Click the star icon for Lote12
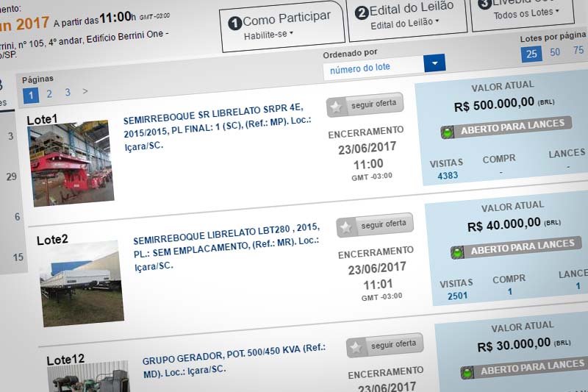 [357, 346]
